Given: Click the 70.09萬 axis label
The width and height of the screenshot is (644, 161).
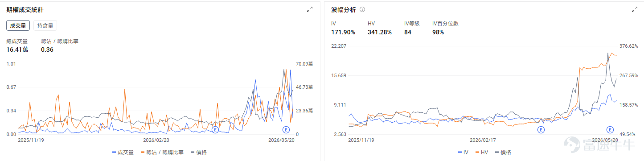Looking at the screenshot, I should coord(304,64).
